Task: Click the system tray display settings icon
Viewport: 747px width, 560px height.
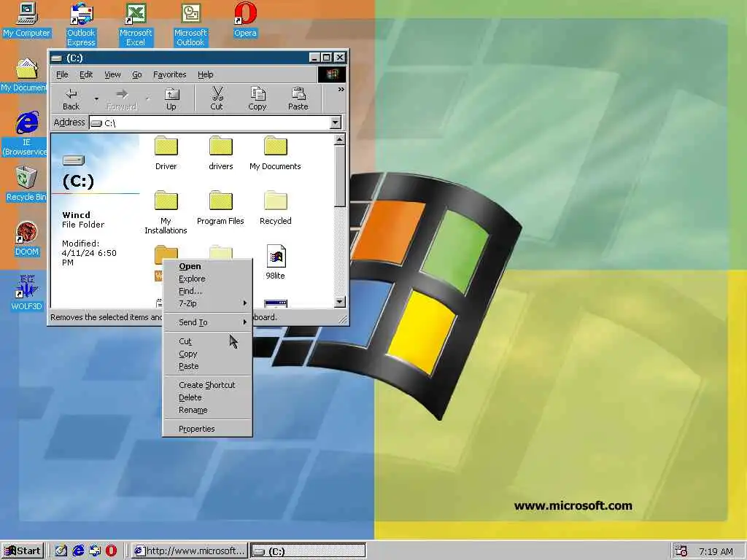Action: point(681,551)
